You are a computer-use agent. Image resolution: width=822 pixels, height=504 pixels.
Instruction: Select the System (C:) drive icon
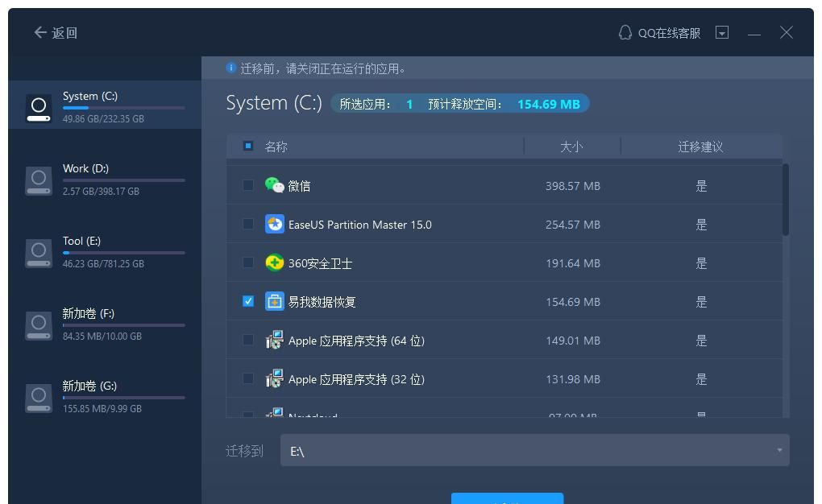coord(39,108)
